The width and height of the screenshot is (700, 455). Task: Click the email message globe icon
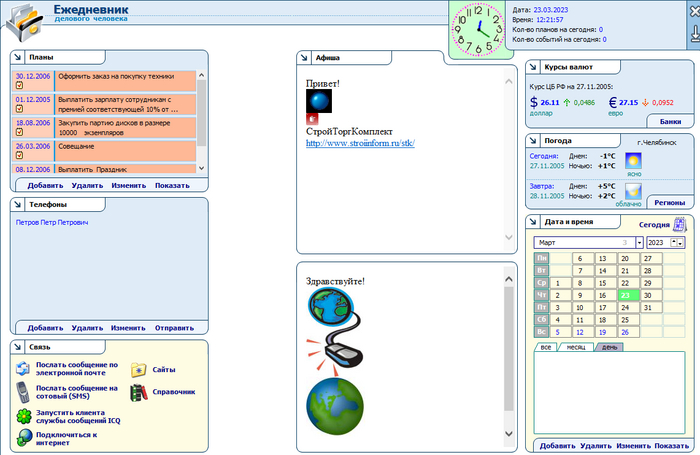24,370
